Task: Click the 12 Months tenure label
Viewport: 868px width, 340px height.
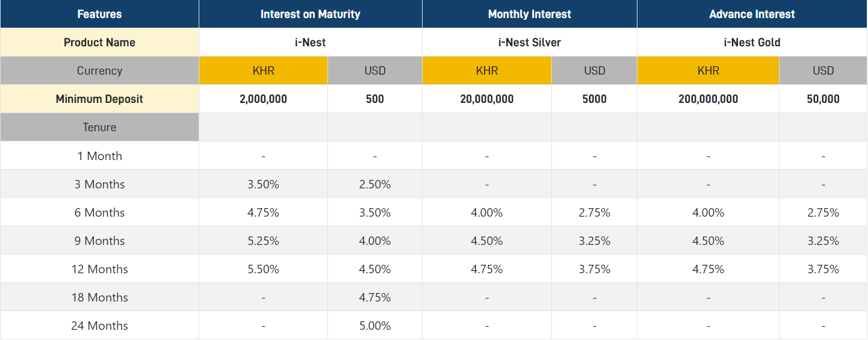Action: point(99,269)
